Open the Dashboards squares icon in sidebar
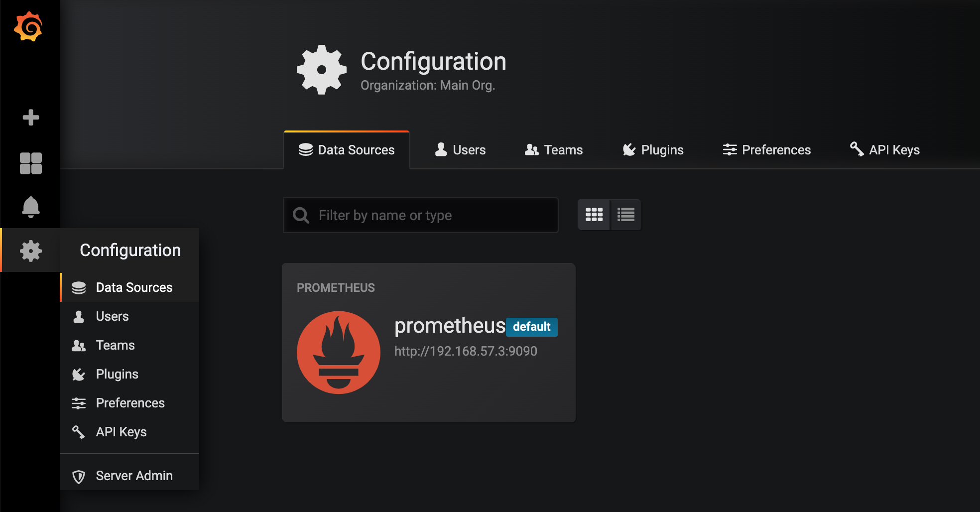Screen dimensions: 980x512 [31, 163]
